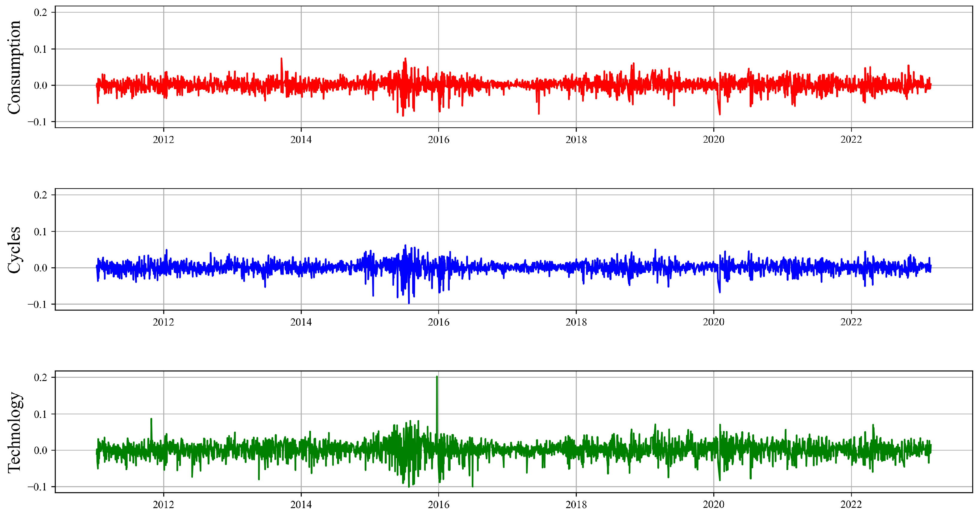
Task: Click the blue downward dip just after 2020
Action: (x=719, y=289)
